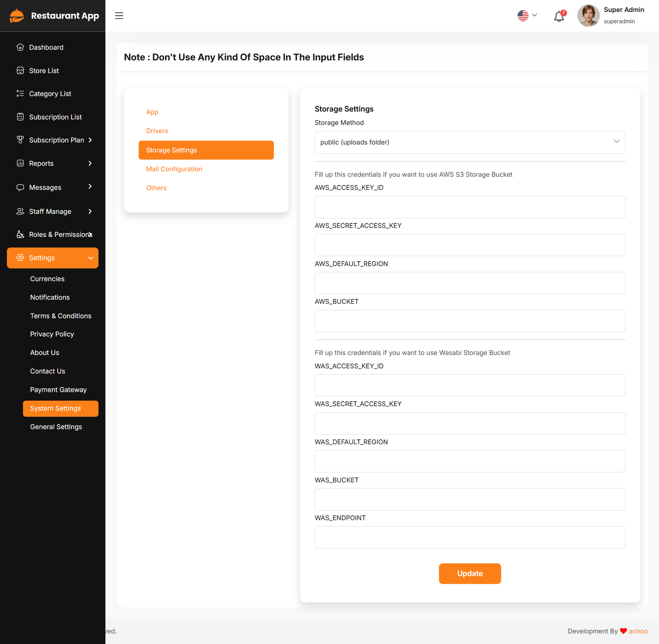
Task: Focus the AWS_ACCESS_KEY_ID input field
Action: [x=470, y=207]
